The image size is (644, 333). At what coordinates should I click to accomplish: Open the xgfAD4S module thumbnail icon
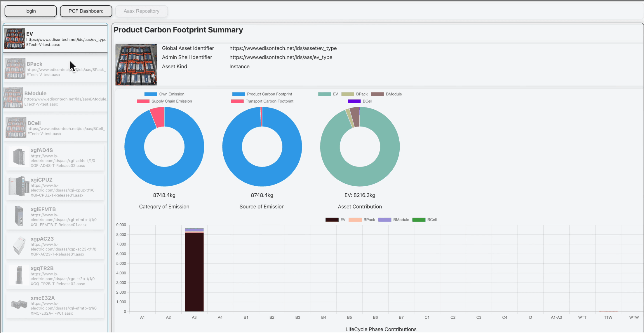19,157
